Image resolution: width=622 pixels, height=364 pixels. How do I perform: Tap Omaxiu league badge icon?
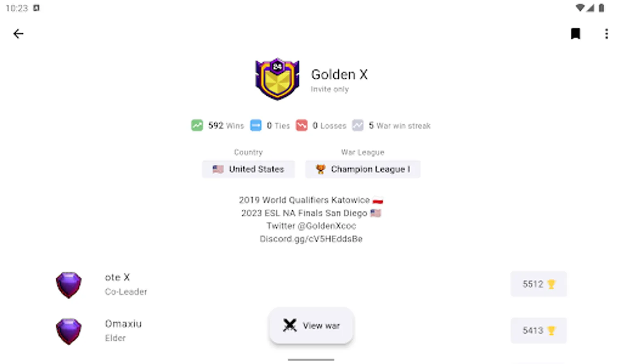(69, 331)
